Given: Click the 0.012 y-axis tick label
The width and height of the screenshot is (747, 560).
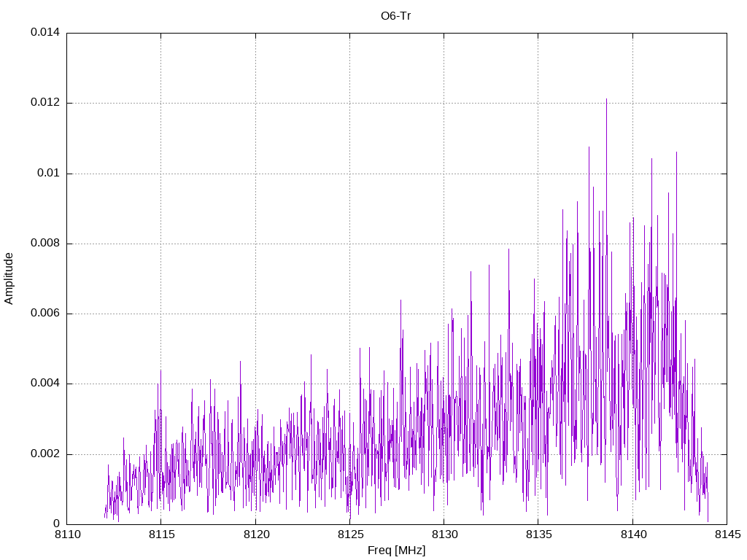Looking at the screenshot, I should click(x=45, y=102).
